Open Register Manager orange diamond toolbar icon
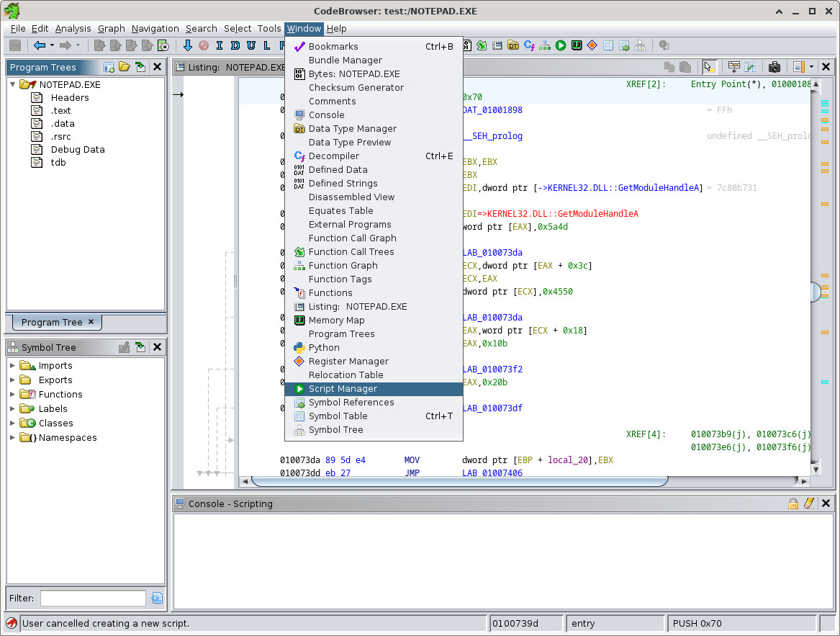The image size is (840, 636). (592, 45)
